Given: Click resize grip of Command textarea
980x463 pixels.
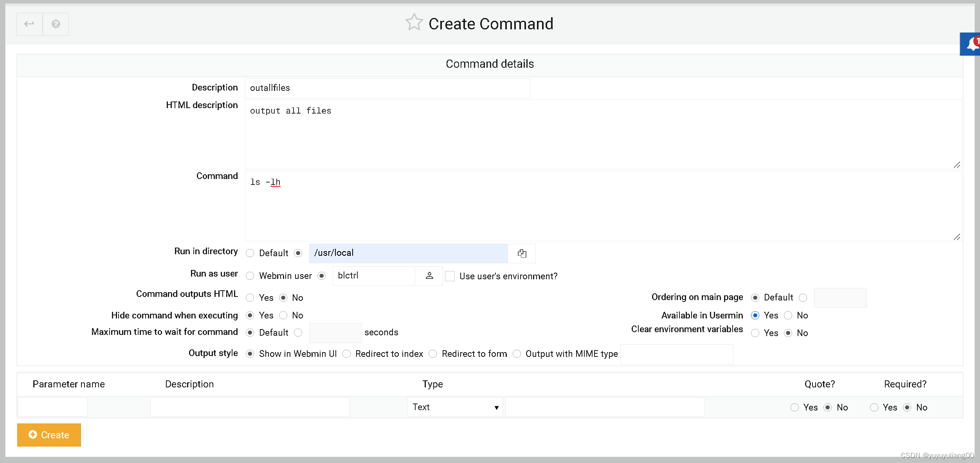Looking at the screenshot, I should [957, 237].
